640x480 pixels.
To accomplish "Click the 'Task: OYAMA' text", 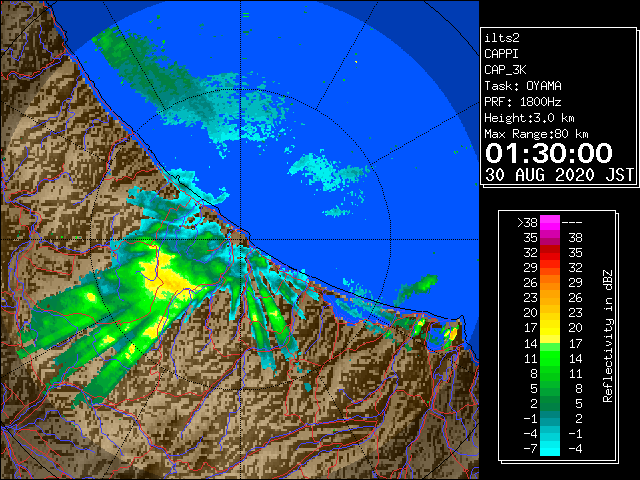I will pyautogui.click(x=523, y=86).
